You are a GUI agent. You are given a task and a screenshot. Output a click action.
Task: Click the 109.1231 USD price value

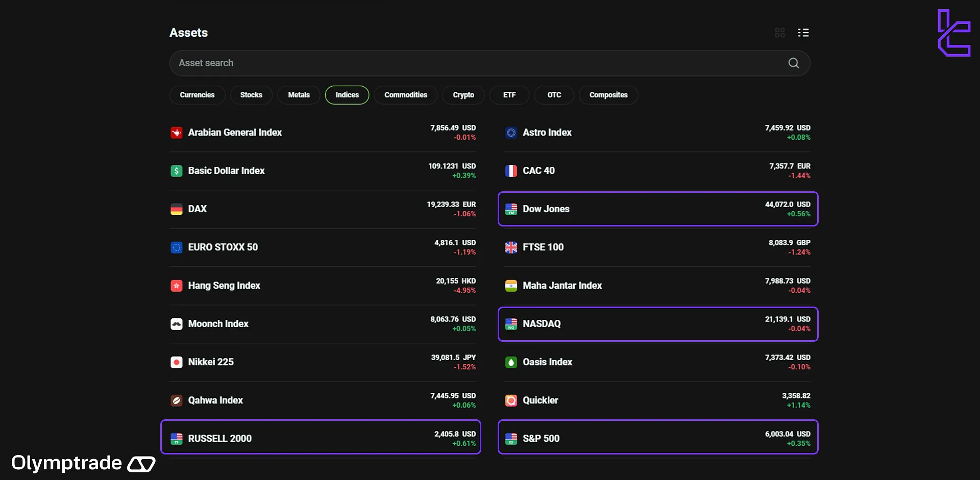point(452,166)
